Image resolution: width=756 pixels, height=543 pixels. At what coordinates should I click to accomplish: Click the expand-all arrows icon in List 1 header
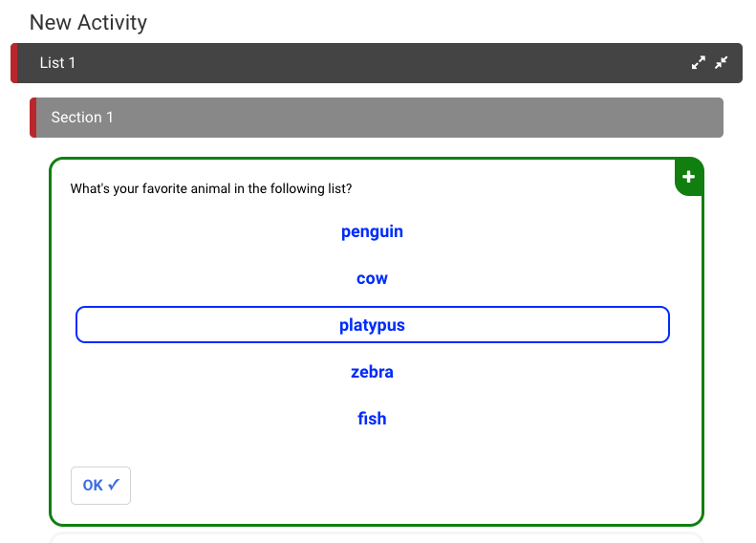pyautogui.click(x=699, y=63)
